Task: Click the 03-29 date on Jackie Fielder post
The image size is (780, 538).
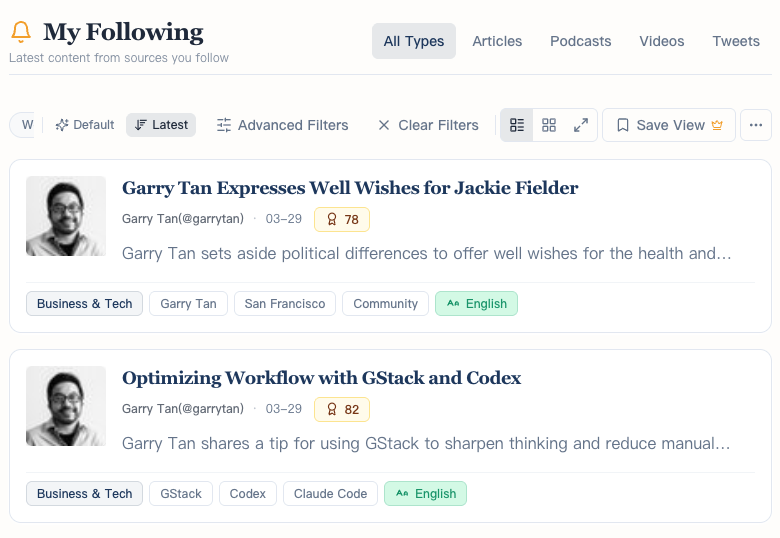Action: click(284, 219)
